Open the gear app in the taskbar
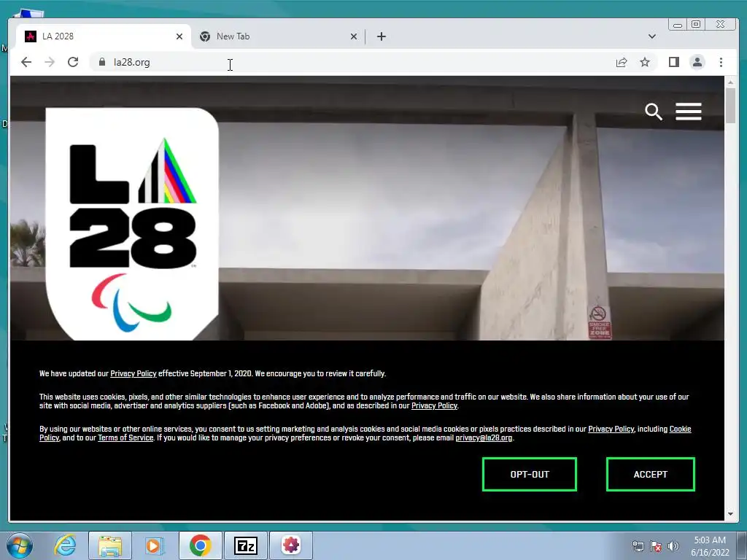The width and height of the screenshot is (747, 560). [x=291, y=545]
